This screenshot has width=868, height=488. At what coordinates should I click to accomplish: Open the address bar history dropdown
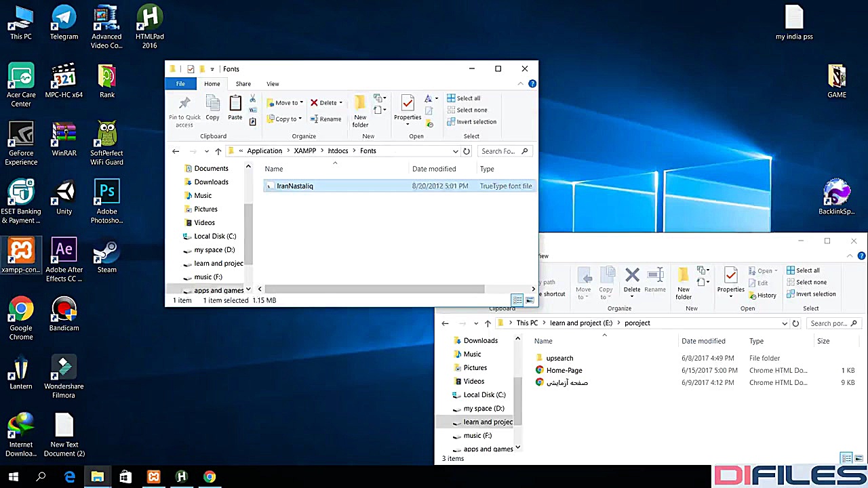[456, 150]
